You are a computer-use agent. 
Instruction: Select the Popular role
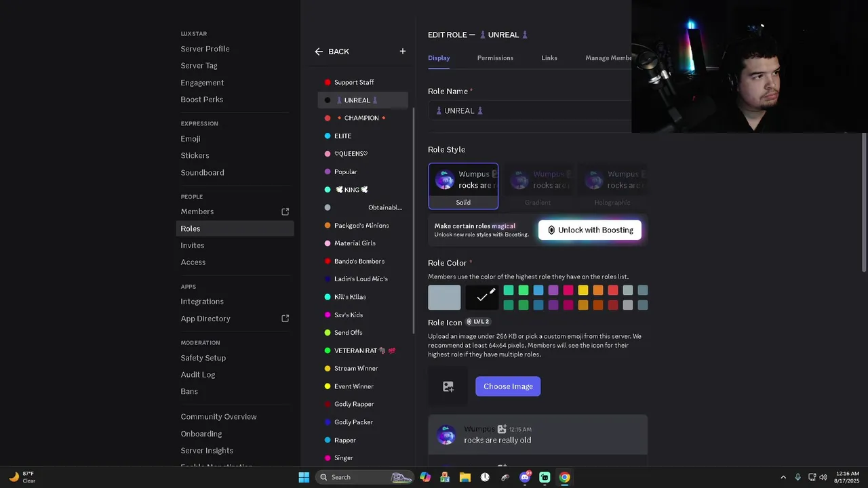[363, 172]
